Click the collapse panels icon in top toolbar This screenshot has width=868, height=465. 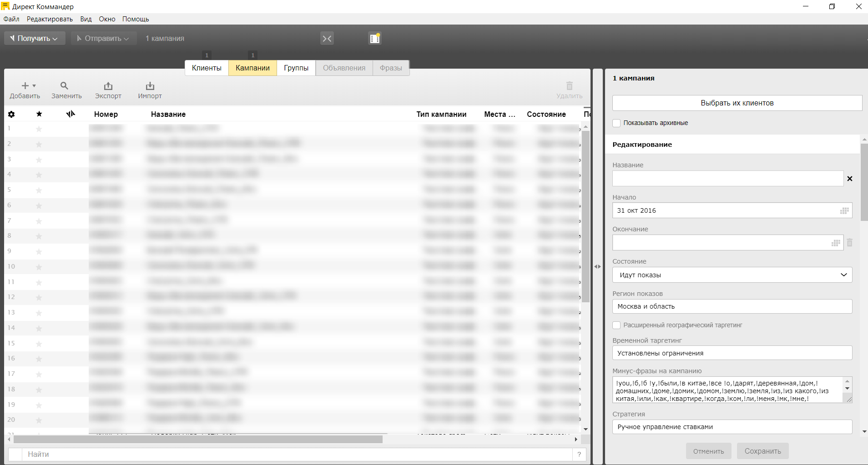(327, 39)
